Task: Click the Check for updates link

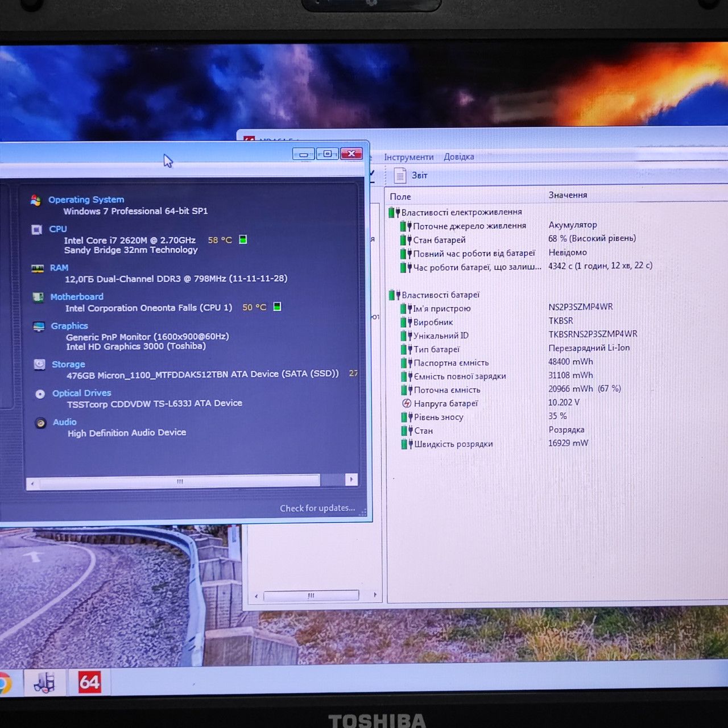Action: pyautogui.click(x=317, y=508)
